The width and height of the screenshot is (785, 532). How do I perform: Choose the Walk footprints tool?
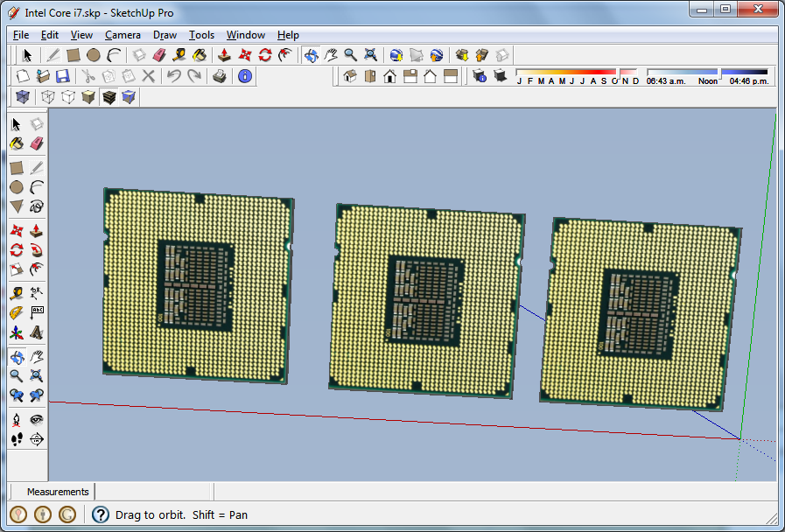point(17,439)
